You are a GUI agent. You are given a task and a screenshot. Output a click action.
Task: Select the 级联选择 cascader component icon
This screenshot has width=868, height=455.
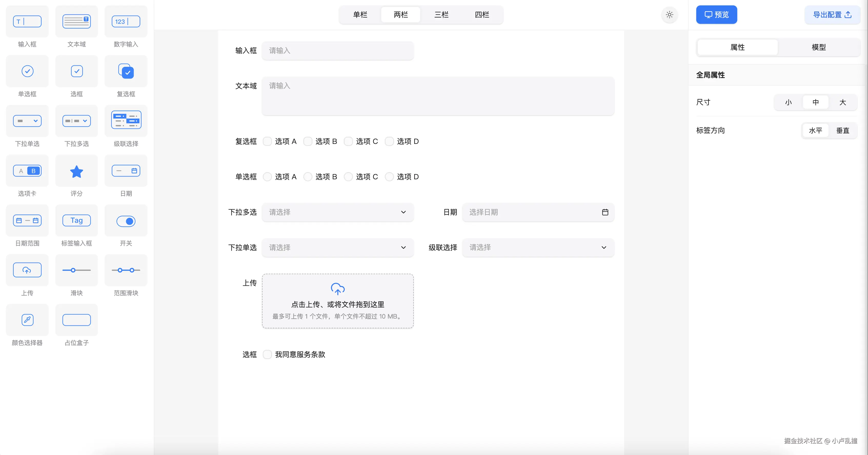click(x=126, y=120)
